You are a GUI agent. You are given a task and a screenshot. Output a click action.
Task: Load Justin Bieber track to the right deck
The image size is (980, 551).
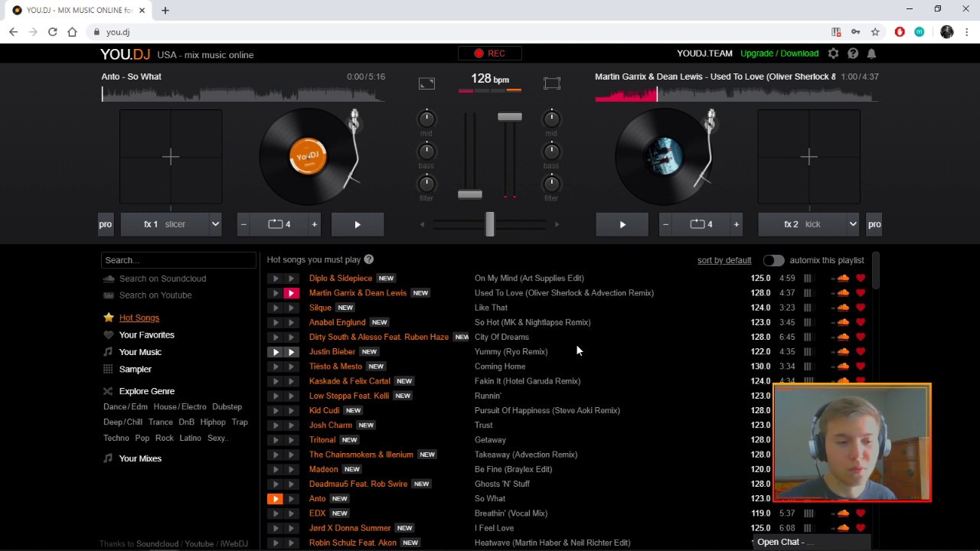[291, 352]
